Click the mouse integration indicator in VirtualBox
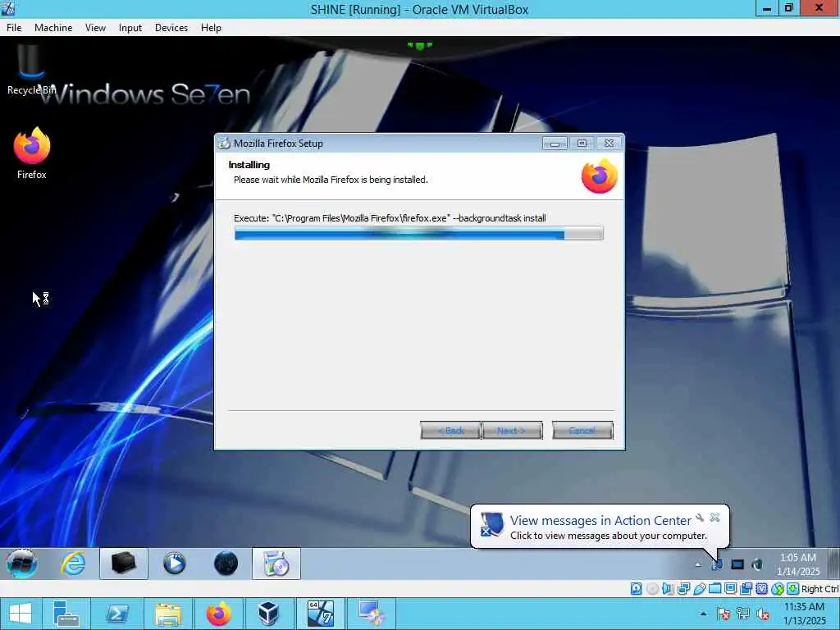The height and width of the screenshot is (630, 840). (778, 589)
